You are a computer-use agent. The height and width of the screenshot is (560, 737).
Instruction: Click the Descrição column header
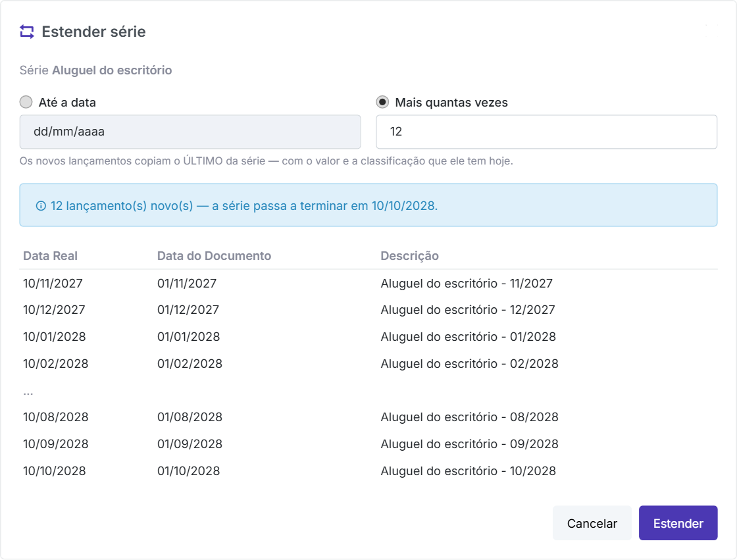click(x=410, y=256)
